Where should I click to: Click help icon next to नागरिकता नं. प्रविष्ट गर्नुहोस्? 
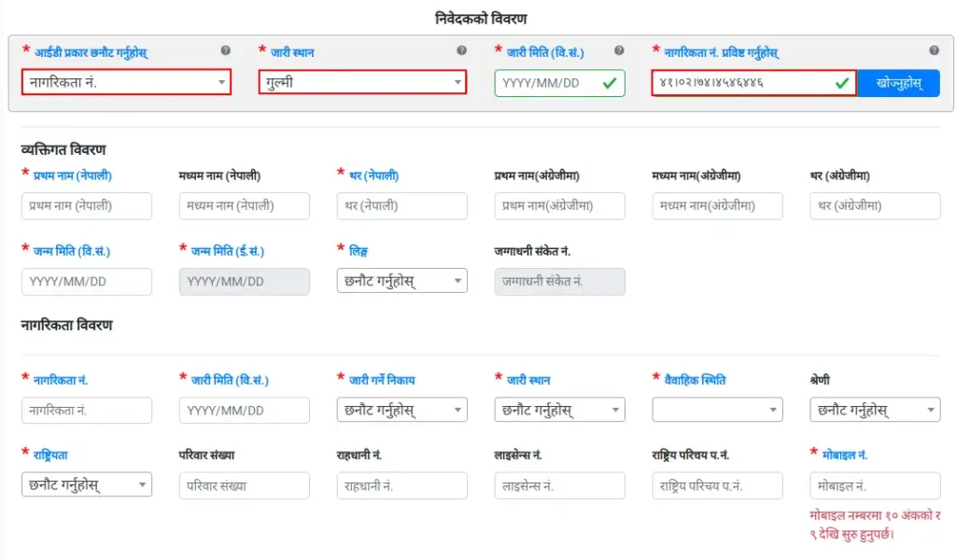pyautogui.click(x=934, y=51)
